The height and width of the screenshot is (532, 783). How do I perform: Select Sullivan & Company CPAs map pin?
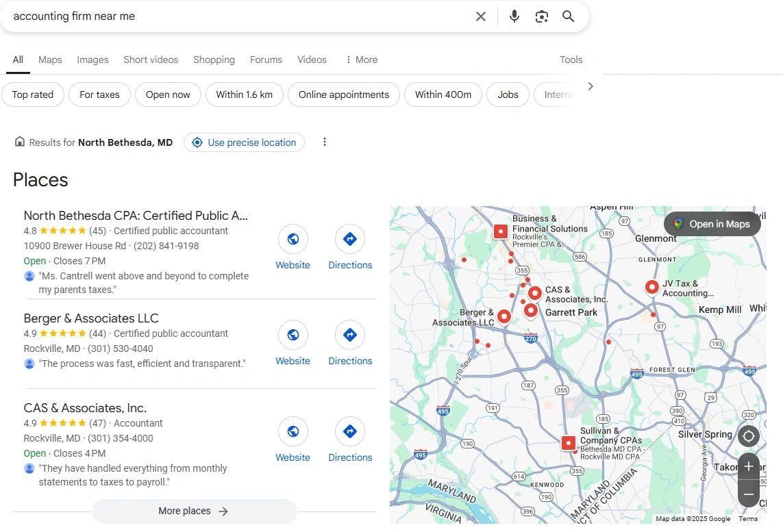pyautogui.click(x=569, y=443)
